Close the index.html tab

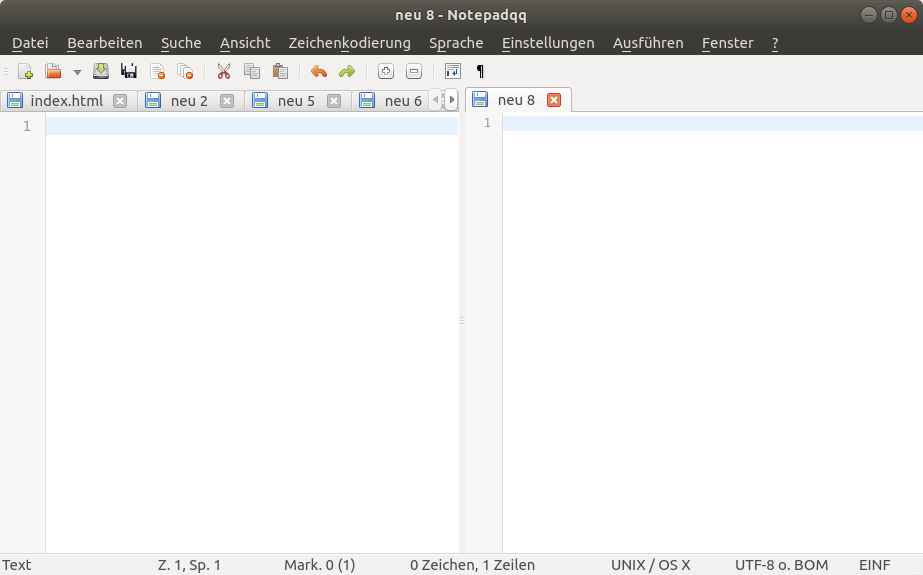(x=120, y=101)
